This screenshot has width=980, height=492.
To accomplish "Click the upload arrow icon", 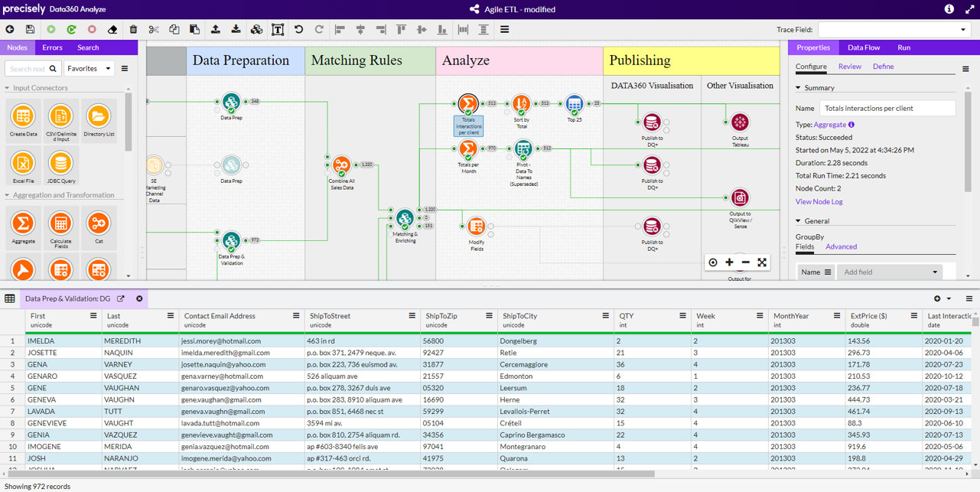I will 216,30.
